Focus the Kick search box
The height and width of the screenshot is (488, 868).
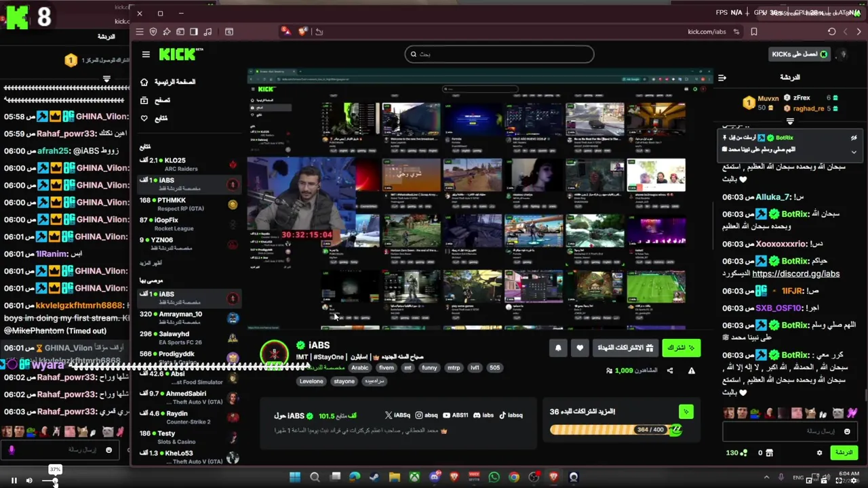[x=499, y=54]
